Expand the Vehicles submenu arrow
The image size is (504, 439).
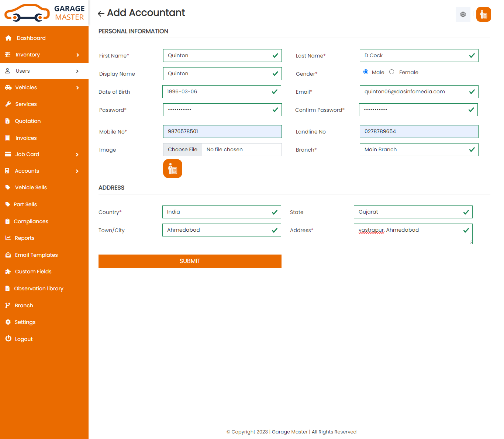(x=77, y=88)
